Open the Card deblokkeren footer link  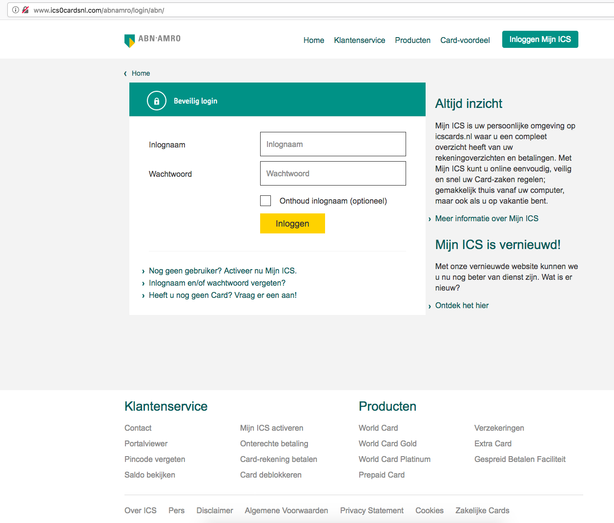271,475
